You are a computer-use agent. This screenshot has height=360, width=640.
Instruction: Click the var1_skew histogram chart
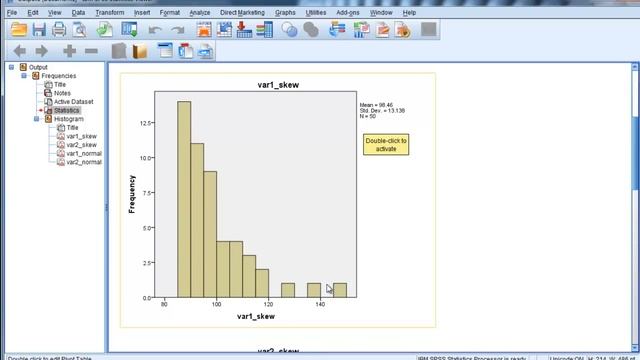point(278,200)
